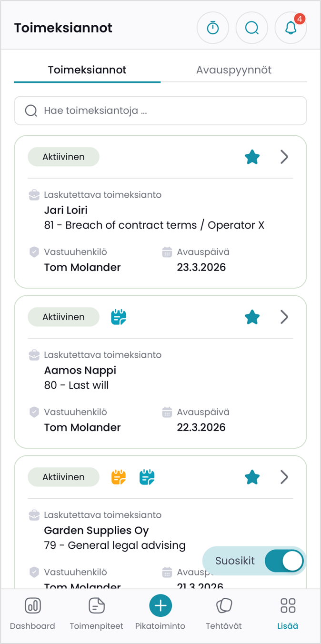Open the Lisää menu button
Viewport: 321px width, 644px height.
coord(288,613)
